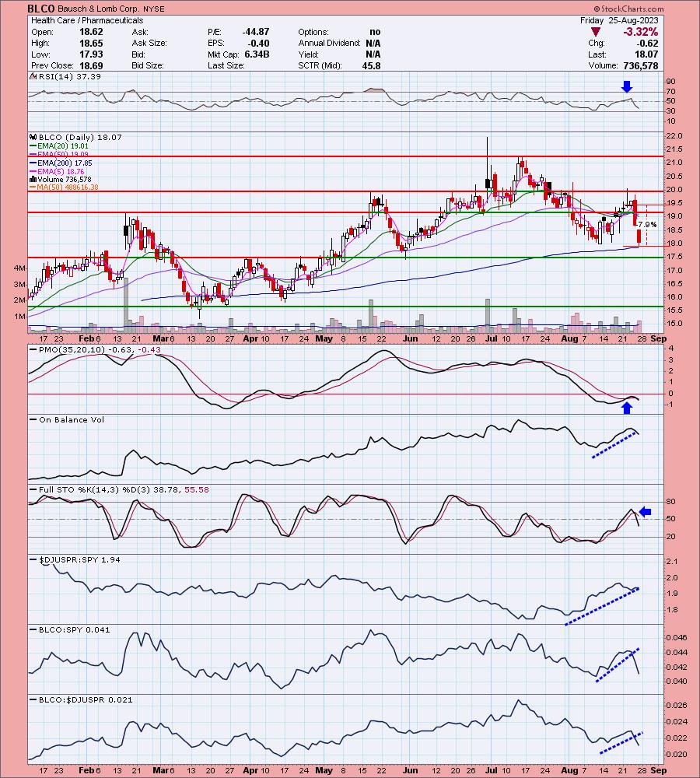Click the RSI(14) legend icon

point(33,76)
